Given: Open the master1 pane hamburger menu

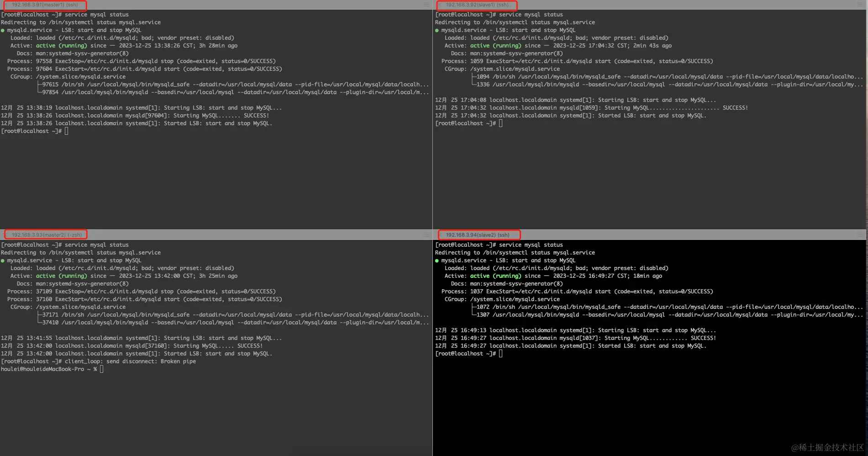Looking at the screenshot, I should (426, 5).
